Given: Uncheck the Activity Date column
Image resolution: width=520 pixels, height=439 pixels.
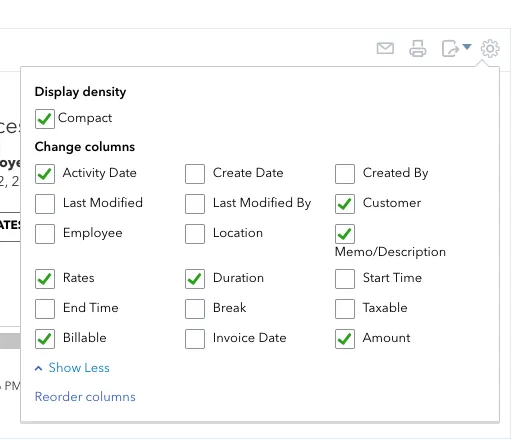Looking at the screenshot, I should point(45,174).
